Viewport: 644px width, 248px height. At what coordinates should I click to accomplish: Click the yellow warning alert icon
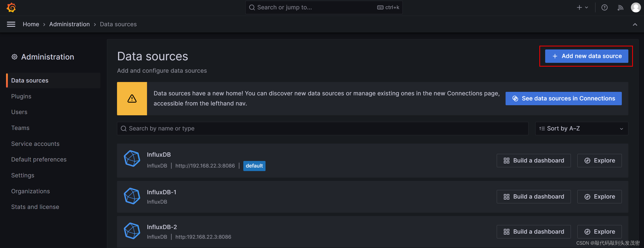[x=132, y=99]
